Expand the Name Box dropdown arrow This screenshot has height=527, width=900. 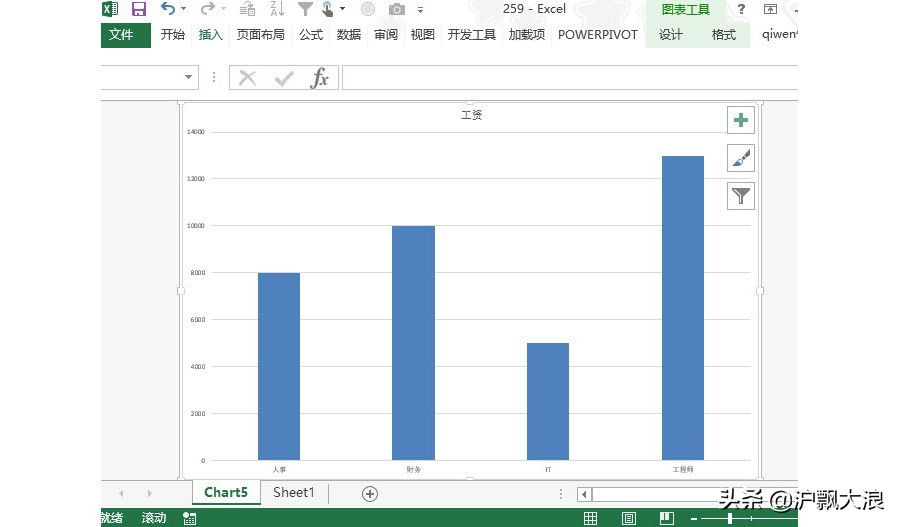[x=189, y=78]
